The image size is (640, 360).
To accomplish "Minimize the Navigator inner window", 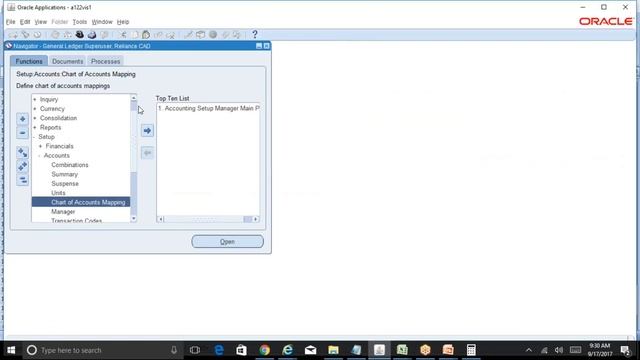I will coord(259,46).
